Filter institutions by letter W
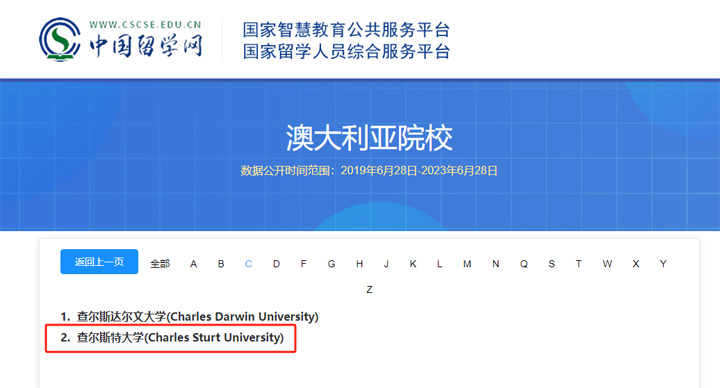Viewport: 720px width, 388px height. [607, 264]
